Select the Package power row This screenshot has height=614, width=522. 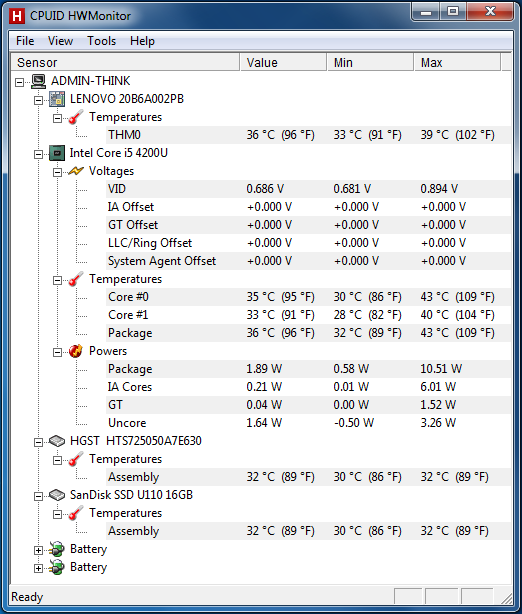point(309,369)
